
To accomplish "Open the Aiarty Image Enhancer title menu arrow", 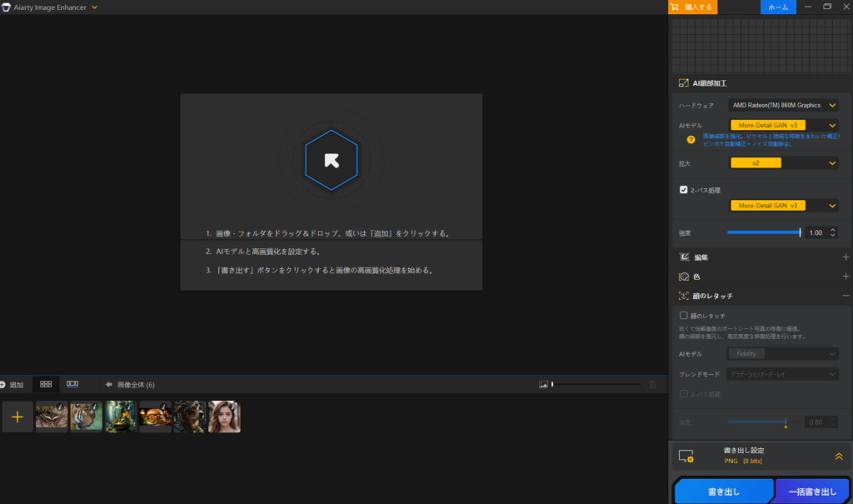I will click(x=94, y=7).
